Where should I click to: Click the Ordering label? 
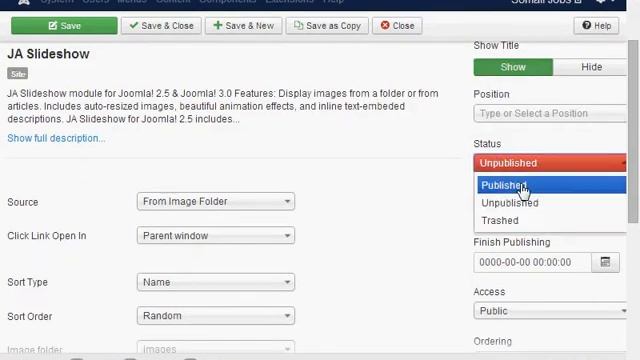(493, 341)
